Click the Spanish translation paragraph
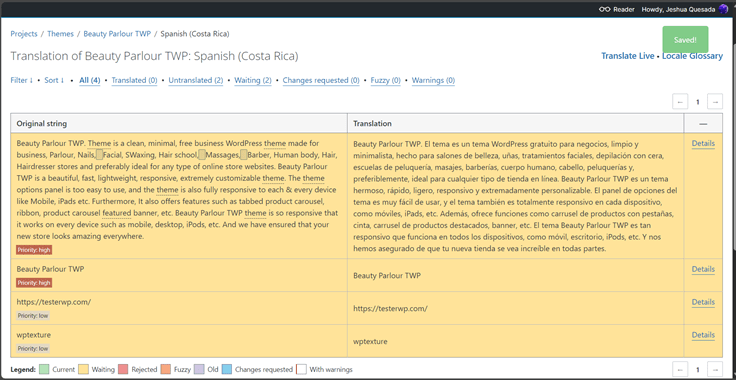The width and height of the screenshot is (736, 380). (515, 196)
